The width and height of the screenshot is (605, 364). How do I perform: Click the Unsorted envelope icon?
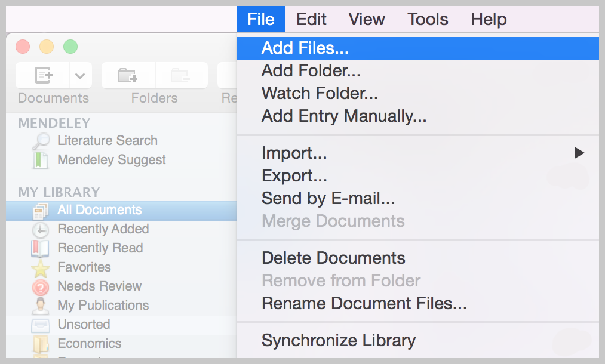[x=41, y=325]
